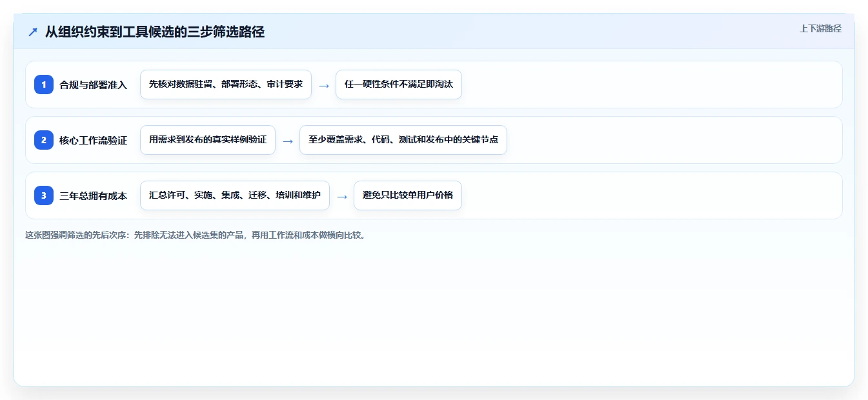Click the 上下游路径 label
868x400 pixels.
tap(820, 28)
